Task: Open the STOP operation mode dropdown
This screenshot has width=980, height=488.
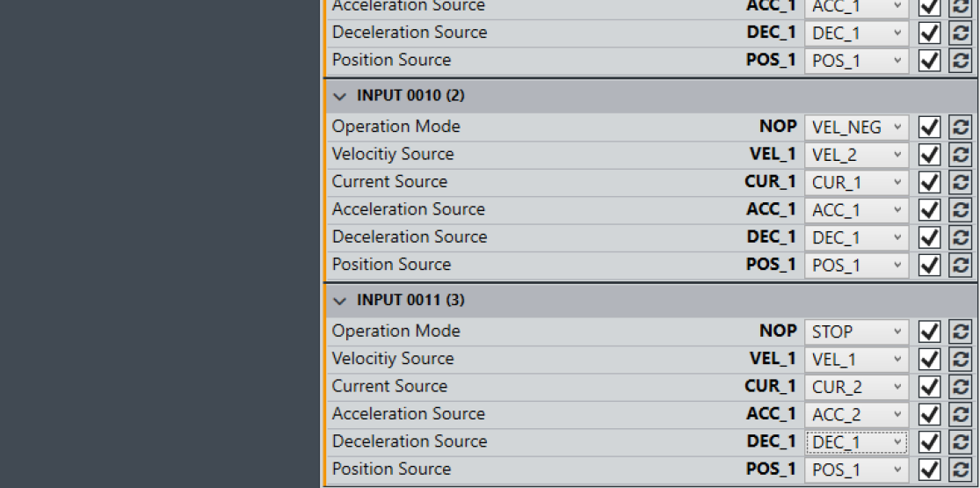Action: [x=856, y=332]
